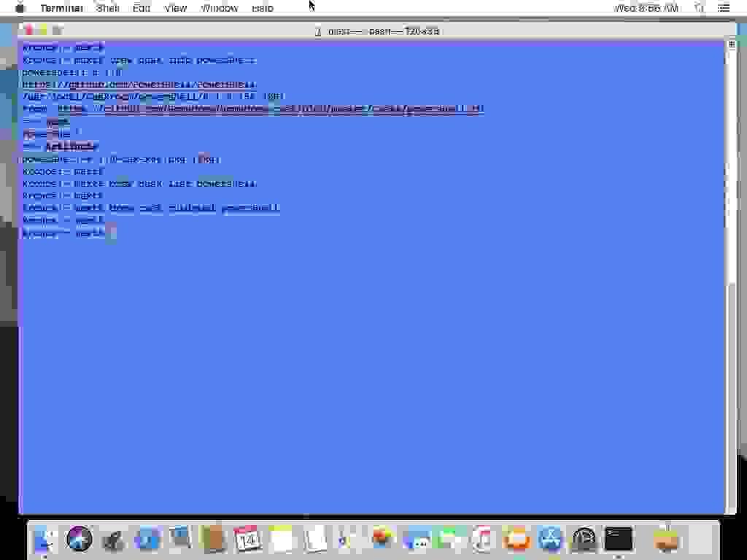The width and height of the screenshot is (747, 560).
Task: Open Notification Center from the menu bar
Action: click(x=724, y=8)
